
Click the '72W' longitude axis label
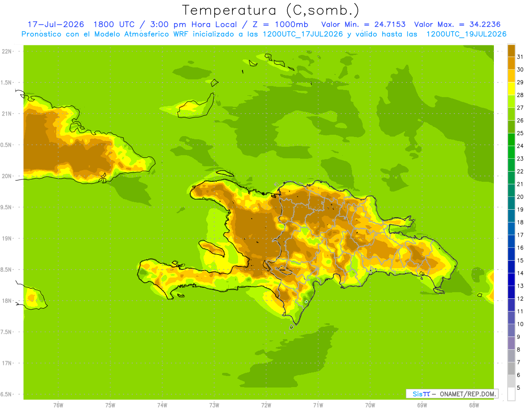click(x=266, y=405)
